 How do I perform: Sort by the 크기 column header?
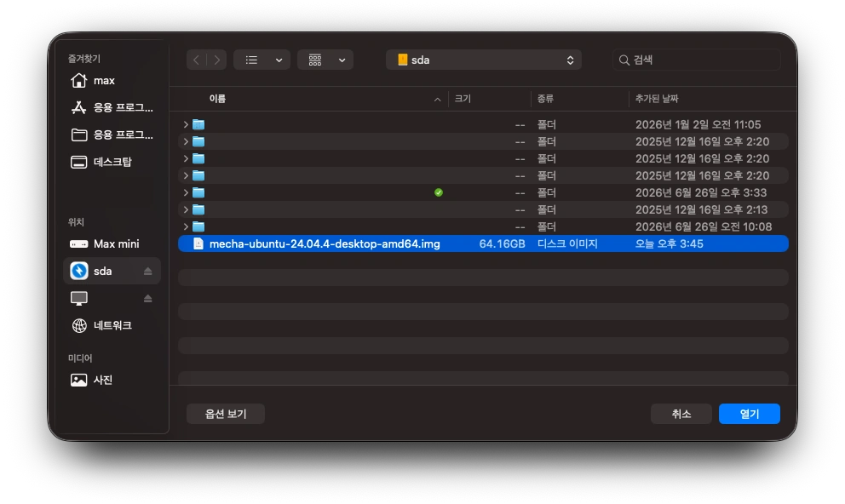[x=463, y=99]
